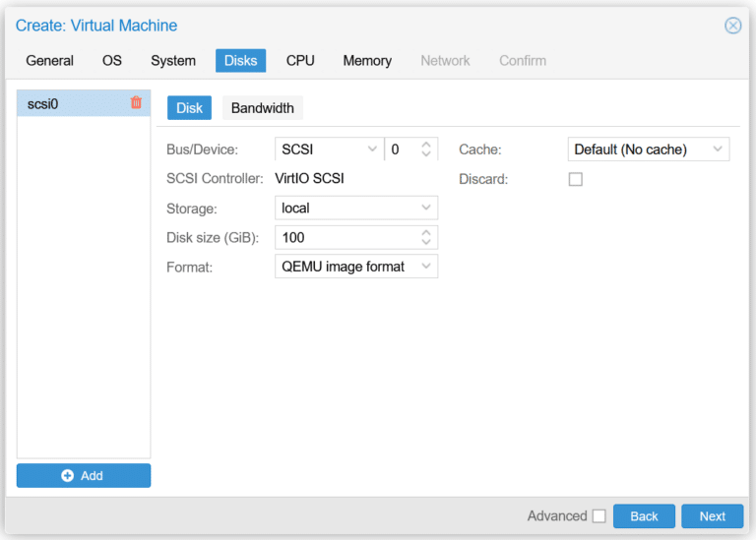
Task: Delete the scsi0 disk with trash icon
Action: pos(136,102)
